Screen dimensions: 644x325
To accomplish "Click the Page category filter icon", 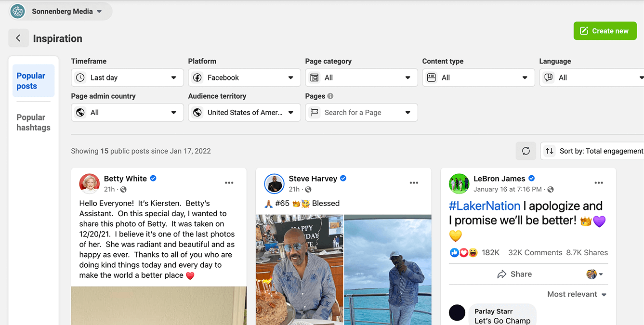I will (315, 78).
